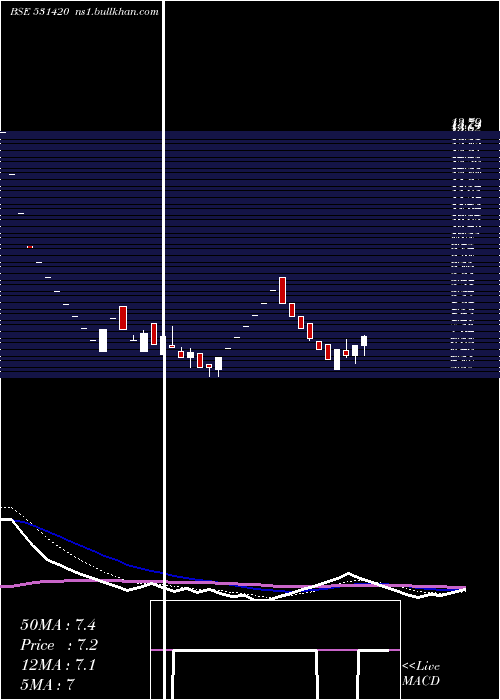Open the ns1.bullkhan.com watermark link
500x700 pixels.
[117, 12]
